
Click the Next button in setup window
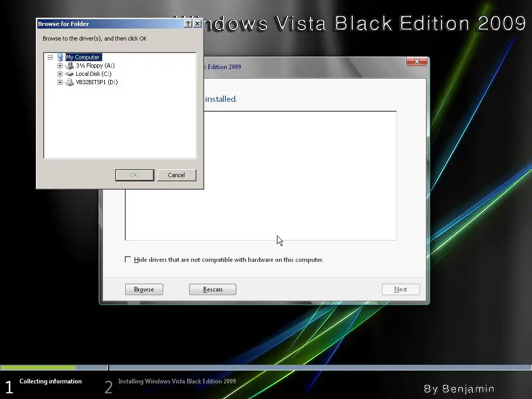click(x=401, y=289)
